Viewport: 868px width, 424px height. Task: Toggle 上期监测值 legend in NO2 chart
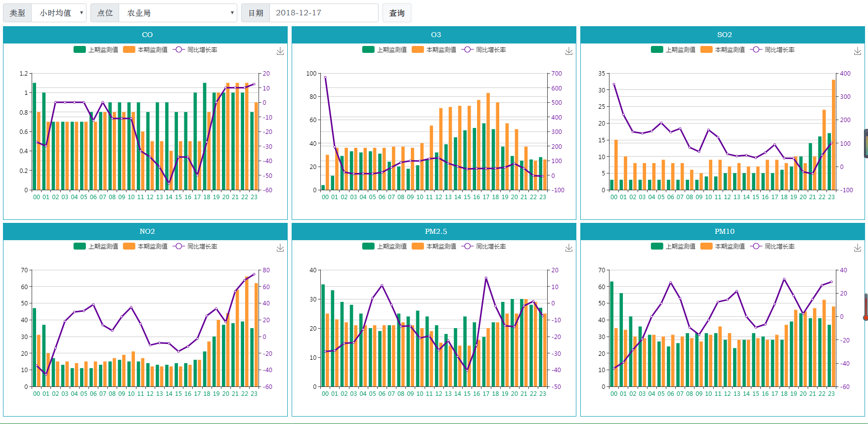pos(96,246)
